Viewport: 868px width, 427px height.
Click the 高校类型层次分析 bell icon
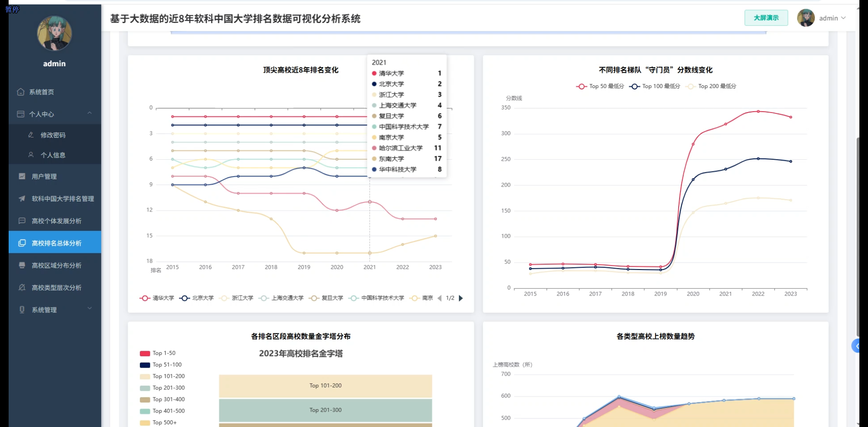coord(22,287)
